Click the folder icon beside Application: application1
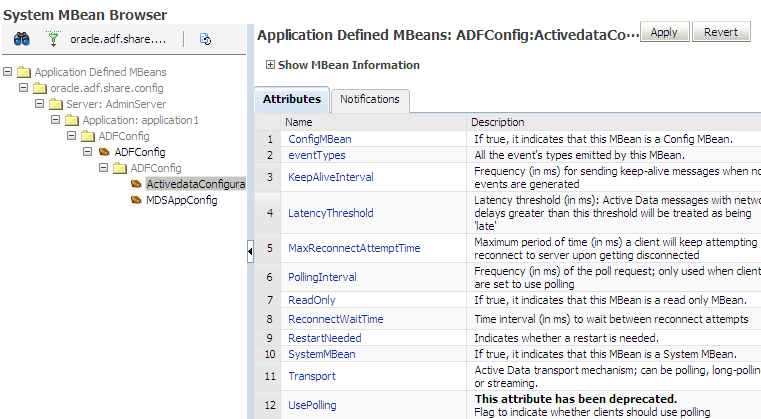This screenshot has height=419, width=761. point(72,120)
